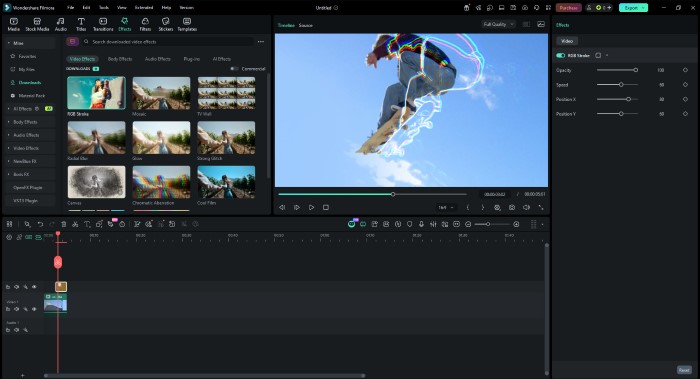700x379 pixels.
Task: Add keyframe for Position X
Action: pyautogui.click(x=685, y=99)
